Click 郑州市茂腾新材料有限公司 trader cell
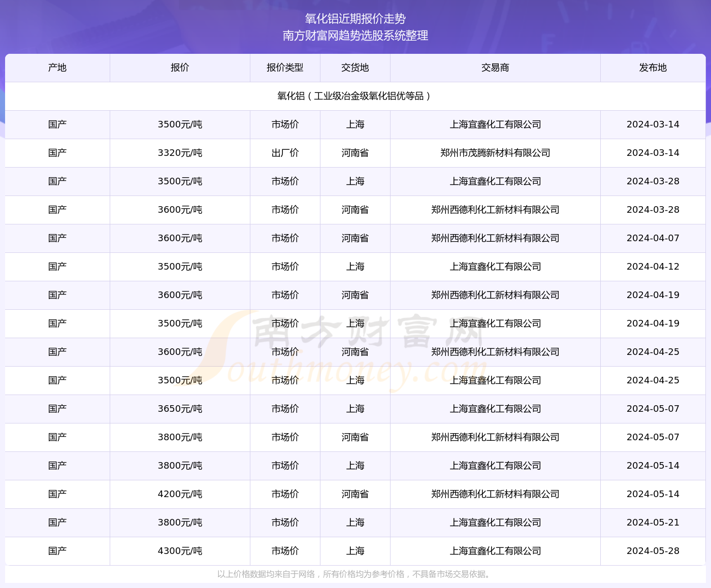The height and width of the screenshot is (588, 711). tap(495, 153)
